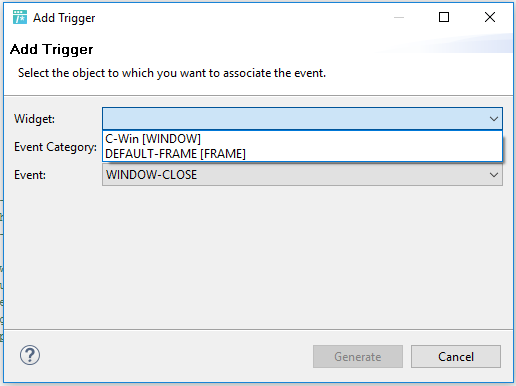Expand the Event list via its chevron arrow
This screenshot has height=386, width=516.
pos(494,175)
